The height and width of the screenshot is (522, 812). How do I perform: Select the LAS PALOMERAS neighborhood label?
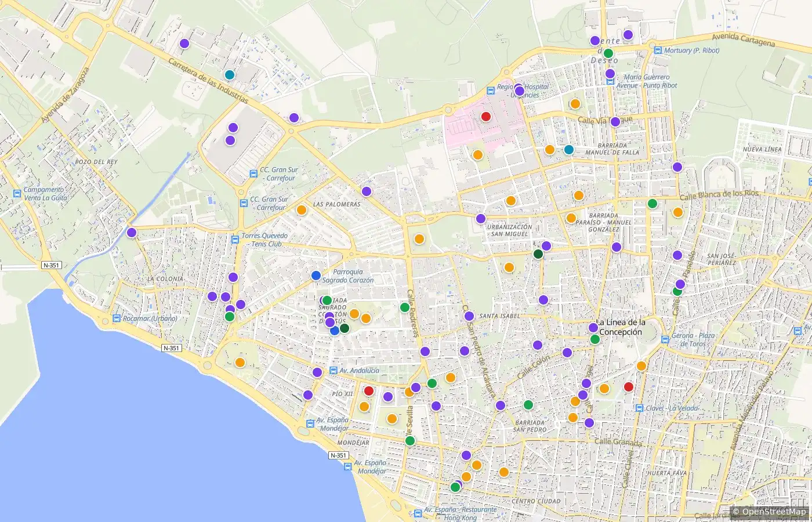337,204
